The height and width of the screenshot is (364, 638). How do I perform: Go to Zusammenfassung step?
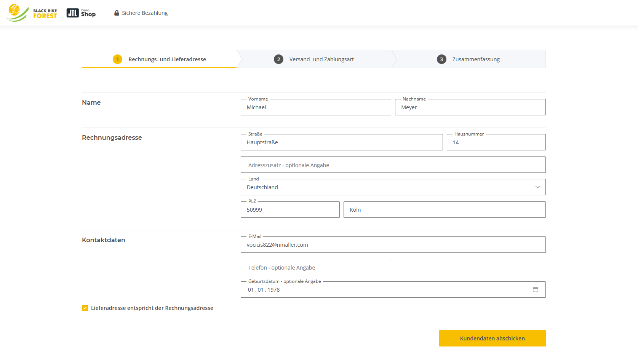[x=476, y=59]
